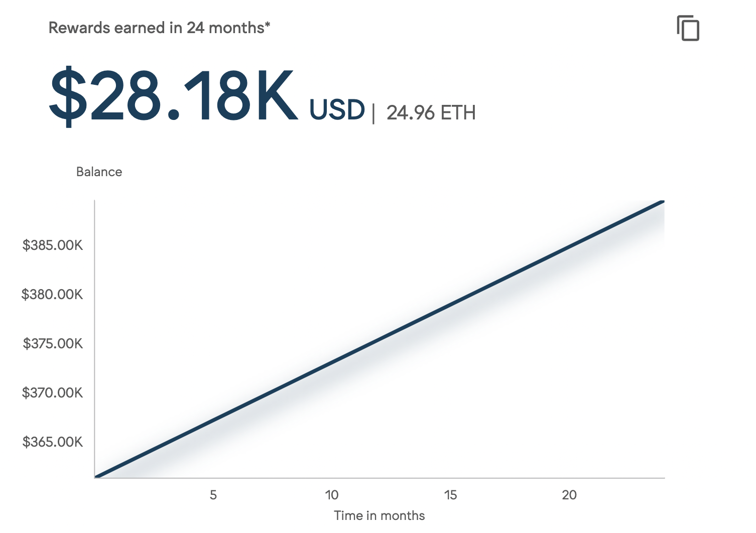Image resolution: width=756 pixels, height=533 pixels.
Task: Click the 24.96 ETH value
Action: pos(431,112)
